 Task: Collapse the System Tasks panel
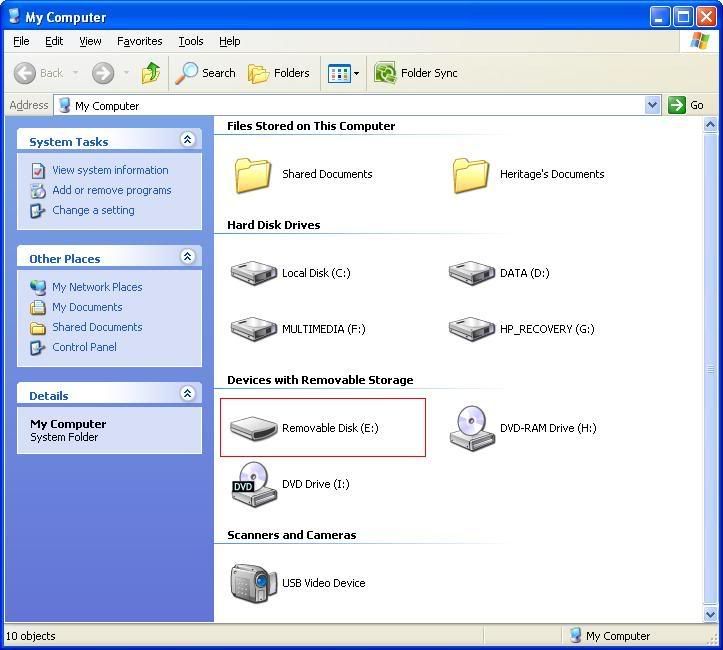tap(188, 140)
